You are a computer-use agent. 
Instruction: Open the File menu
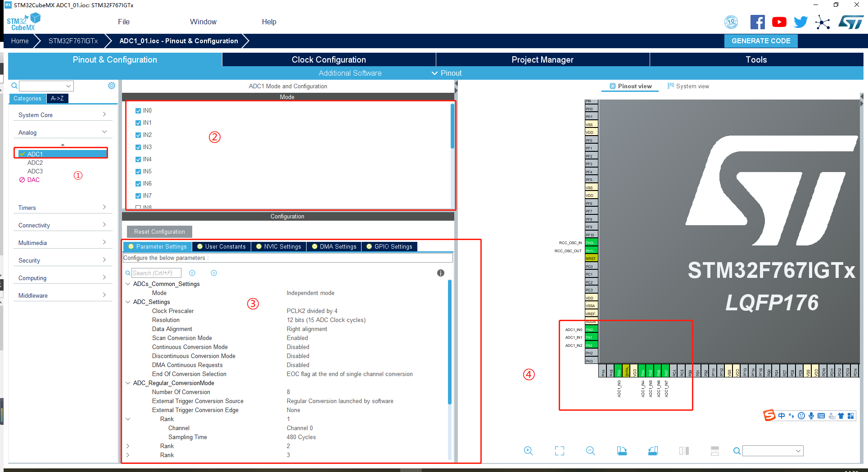pyautogui.click(x=124, y=22)
